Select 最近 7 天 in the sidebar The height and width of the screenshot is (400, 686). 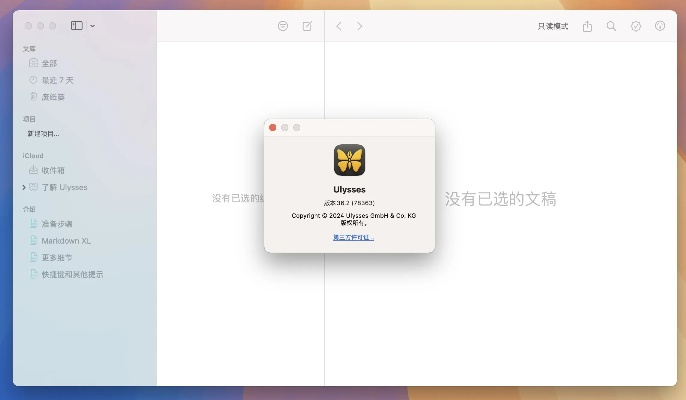click(x=51, y=80)
